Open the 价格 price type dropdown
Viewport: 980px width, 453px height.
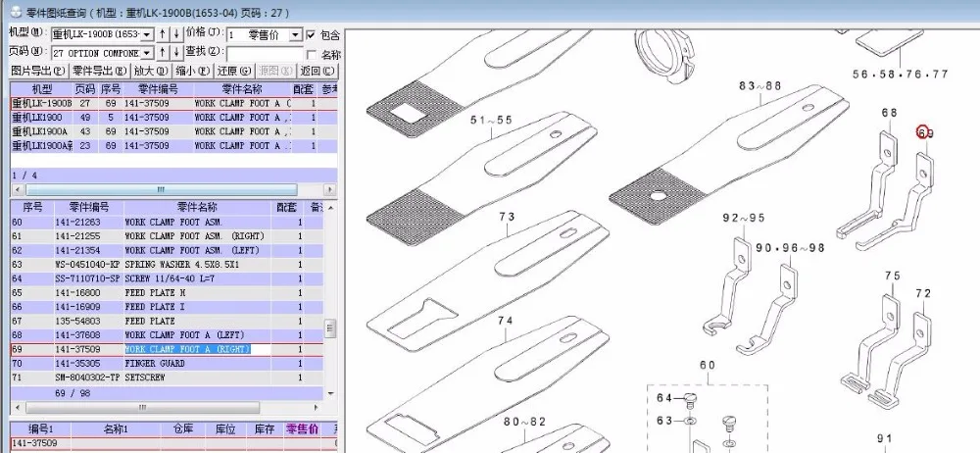[x=265, y=34]
